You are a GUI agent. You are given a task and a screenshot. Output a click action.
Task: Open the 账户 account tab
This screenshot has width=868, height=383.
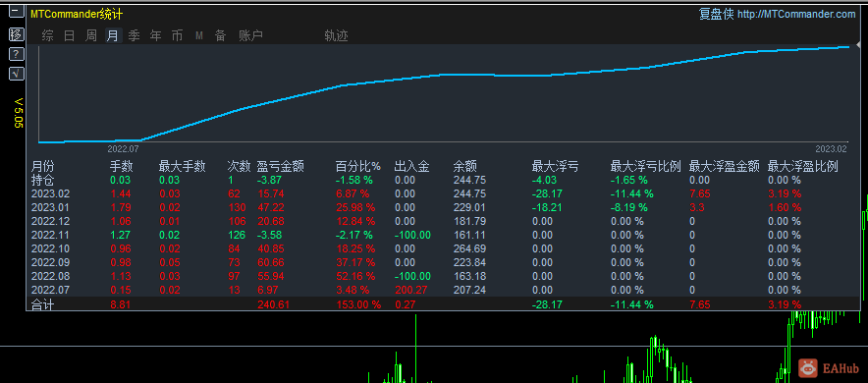[x=250, y=36]
